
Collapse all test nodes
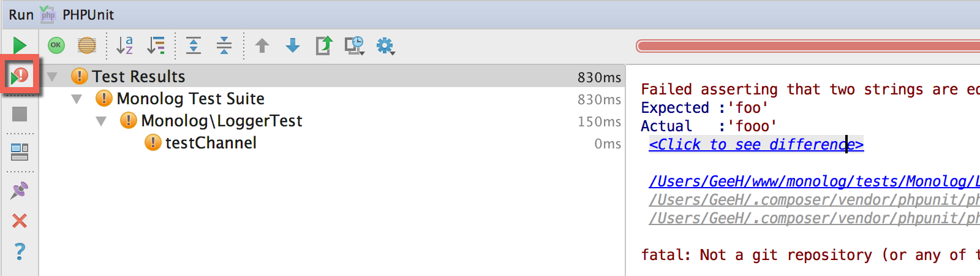[x=224, y=45]
